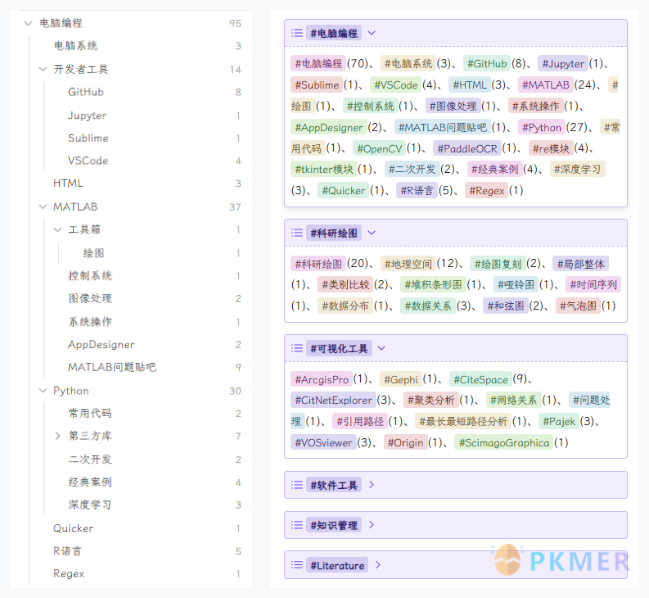
Task: Click the #地理空间 tag pill
Action: pos(408,264)
